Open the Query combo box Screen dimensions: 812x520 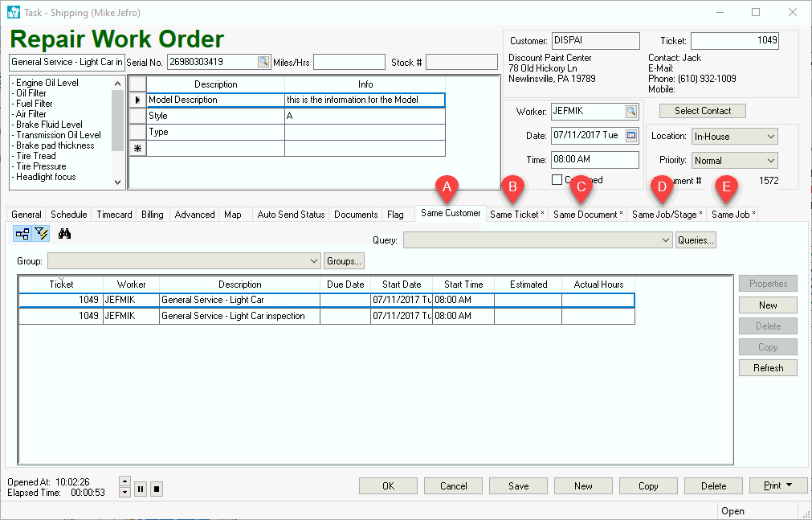[664, 240]
